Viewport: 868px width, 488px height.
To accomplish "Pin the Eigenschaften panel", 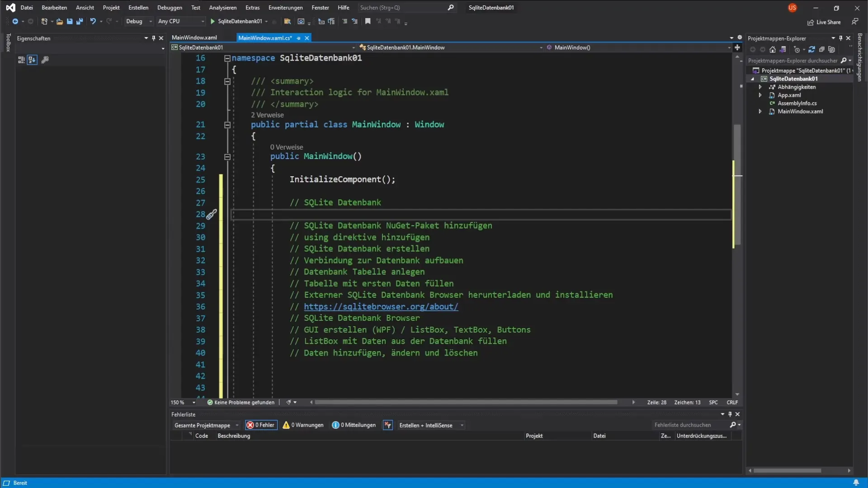I will [x=154, y=38].
